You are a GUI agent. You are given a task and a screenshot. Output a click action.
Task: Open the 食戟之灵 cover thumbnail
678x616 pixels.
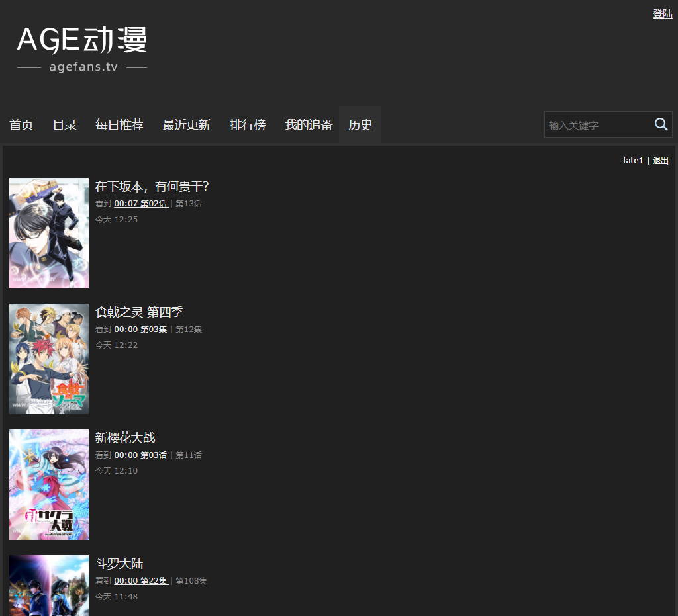(49, 359)
